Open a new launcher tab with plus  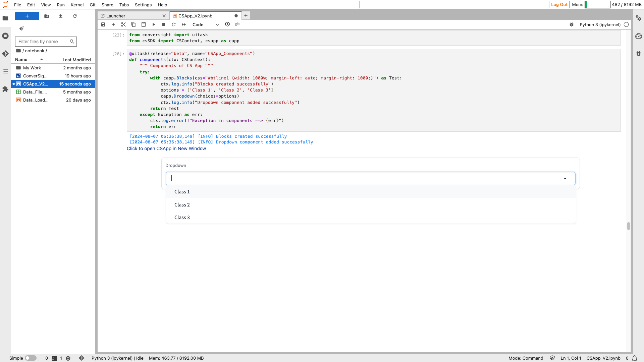click(x=246, y=15)
